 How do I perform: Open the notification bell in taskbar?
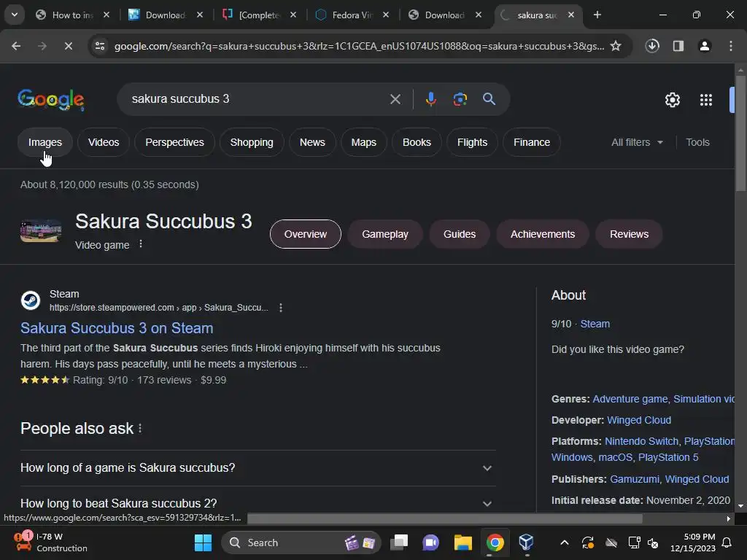(727, 542)
